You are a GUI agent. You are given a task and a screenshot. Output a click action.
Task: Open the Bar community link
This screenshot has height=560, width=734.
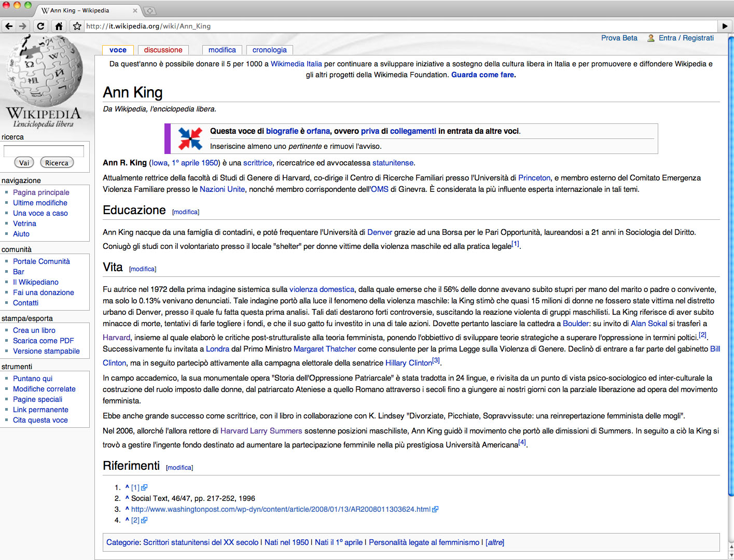pyautogui.click(x=19, y=272)
